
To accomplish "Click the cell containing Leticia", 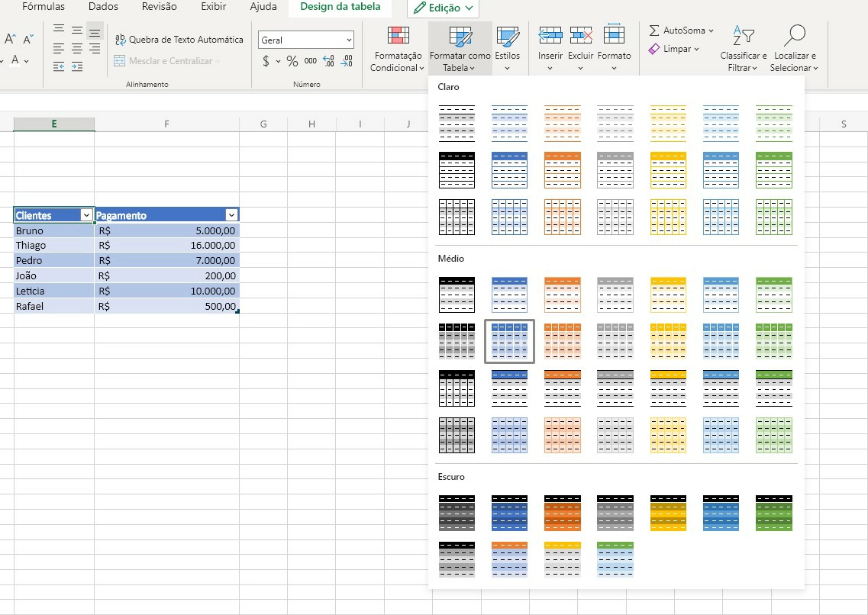I will click(x=54, y=291).
